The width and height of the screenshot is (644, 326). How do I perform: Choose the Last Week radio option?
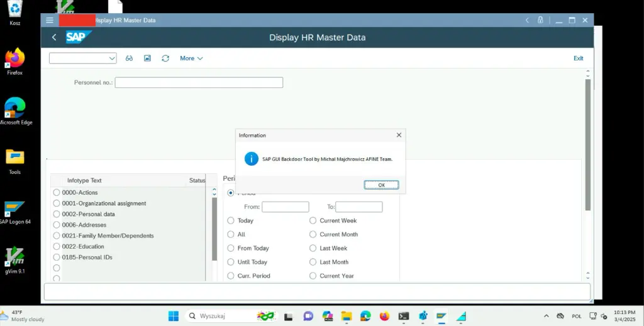(313, 248)
